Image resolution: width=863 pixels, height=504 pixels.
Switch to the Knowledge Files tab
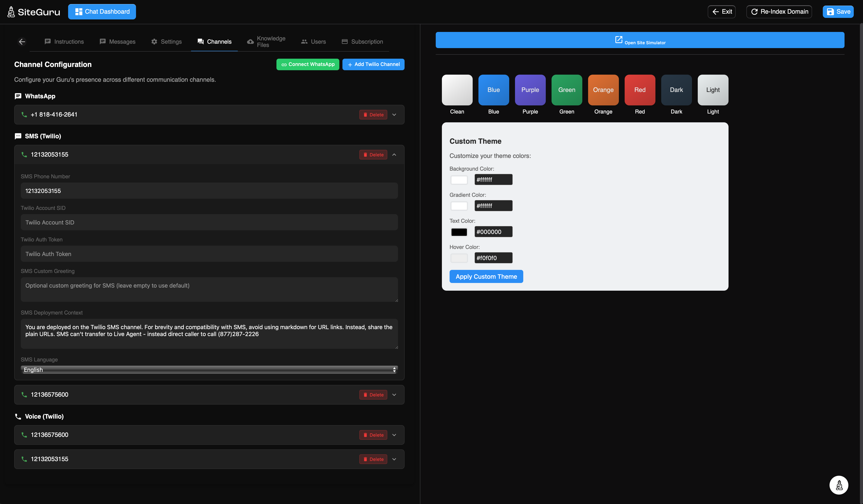[x=266, y=41]
